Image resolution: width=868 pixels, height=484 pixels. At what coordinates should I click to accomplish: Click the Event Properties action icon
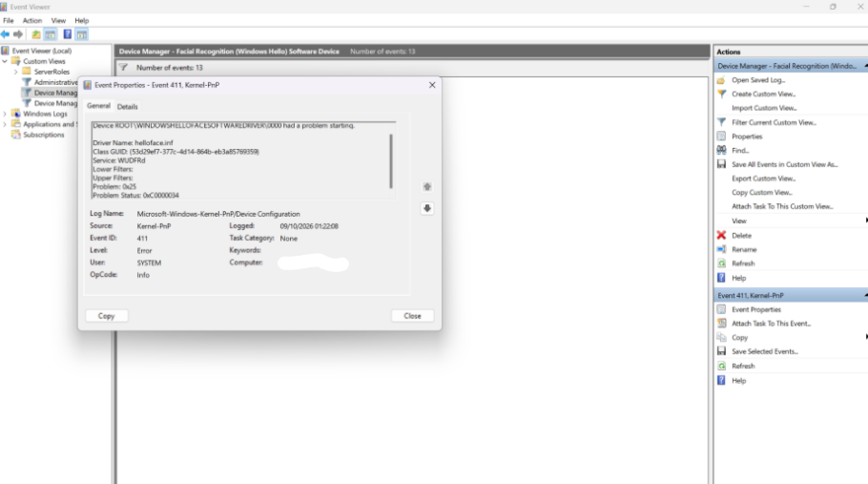pyautogui.click(x=721, y=309)
